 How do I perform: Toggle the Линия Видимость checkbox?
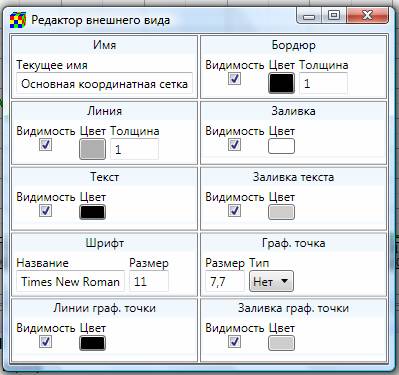(x=45, y=145)
